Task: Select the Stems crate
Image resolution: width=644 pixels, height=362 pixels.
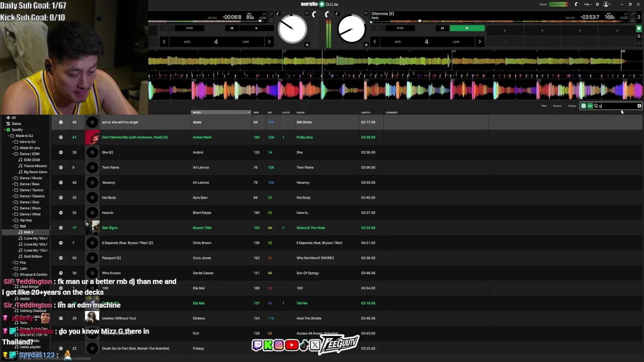Action: pos(17,124)
